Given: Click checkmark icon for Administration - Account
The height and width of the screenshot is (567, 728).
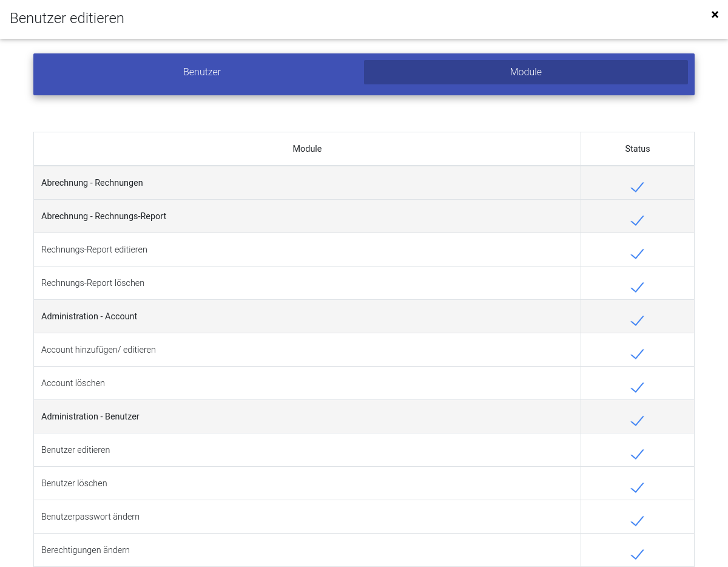Looking at the screenshot, I should click(637, 321).
